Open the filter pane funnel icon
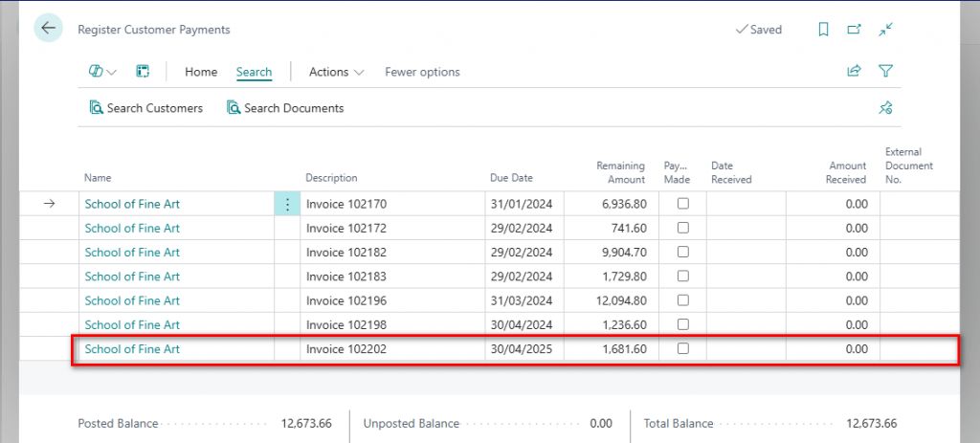Viewport: 980px width, 443px height. [886, 72]
